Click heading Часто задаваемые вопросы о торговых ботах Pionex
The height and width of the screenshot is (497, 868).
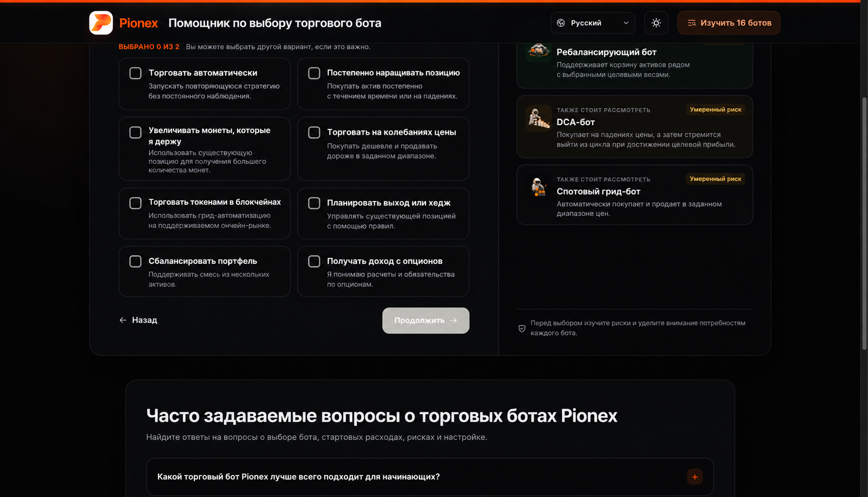point(382,415)
